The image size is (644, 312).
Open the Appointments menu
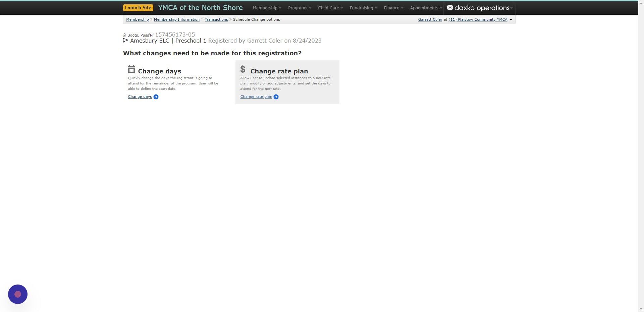click(x=425, y=8)
